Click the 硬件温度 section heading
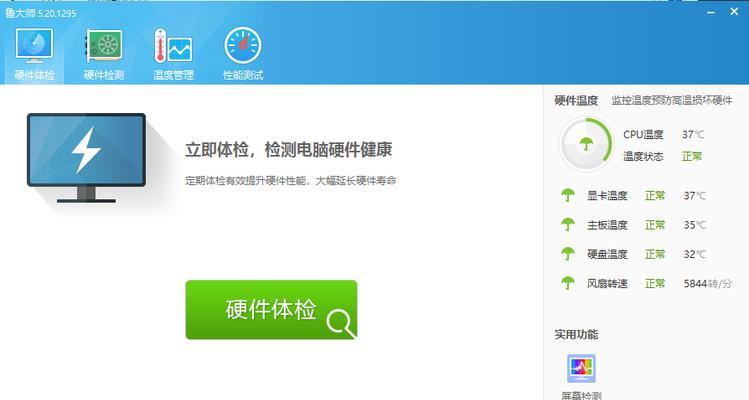This screenshot has height=400, width=749. 576,100
